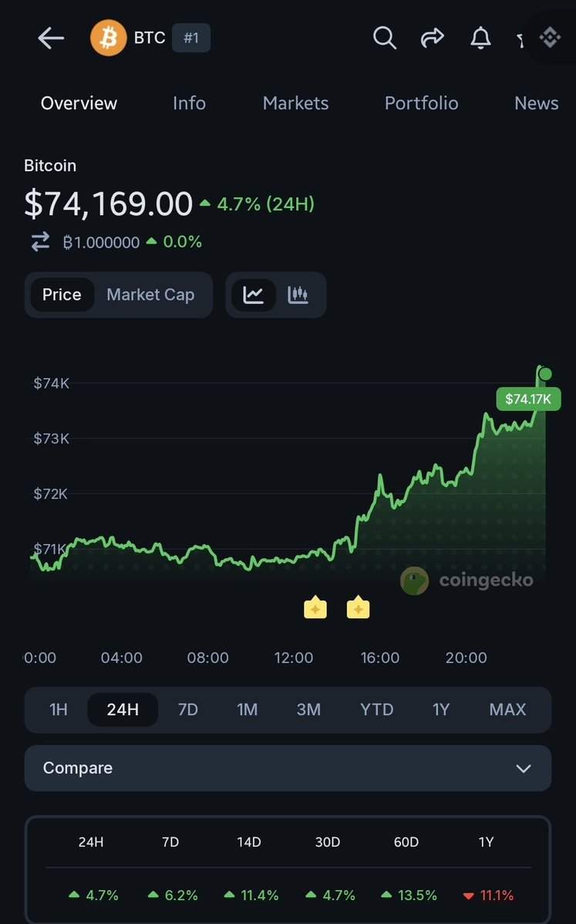Select the YTD time range
This screenshot has height=924, width=576.
click(376, 709)
